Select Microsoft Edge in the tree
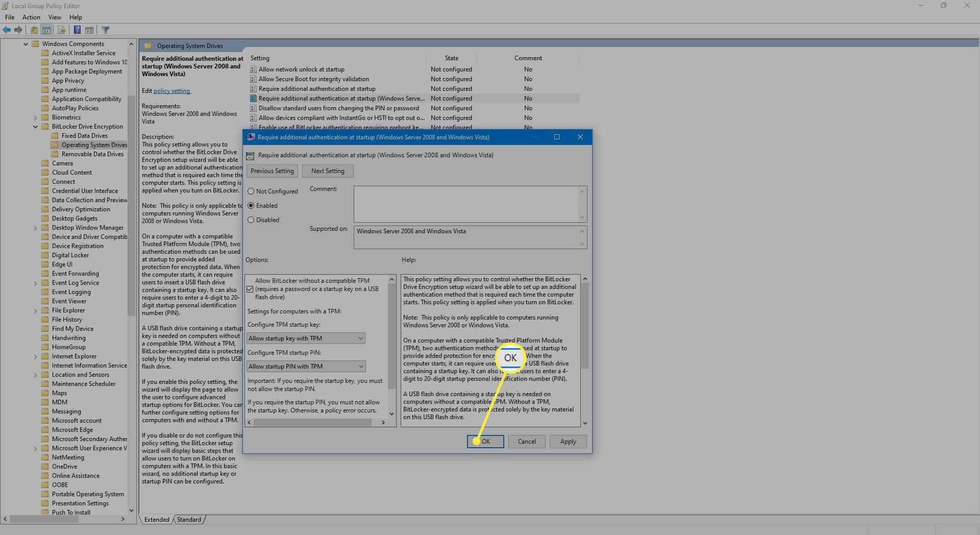The width and height of the screenshot is (980, 535). point(72,430)
